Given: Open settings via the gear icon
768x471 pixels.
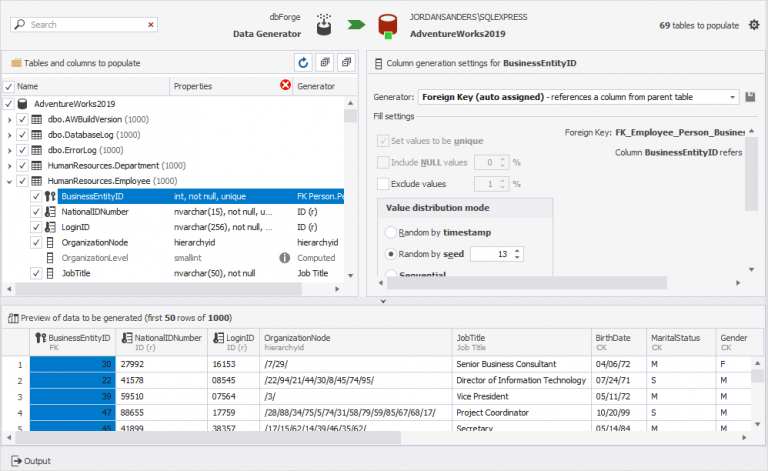Looking at the screenshot, I should pyautogui.click(x=754, y=24).
